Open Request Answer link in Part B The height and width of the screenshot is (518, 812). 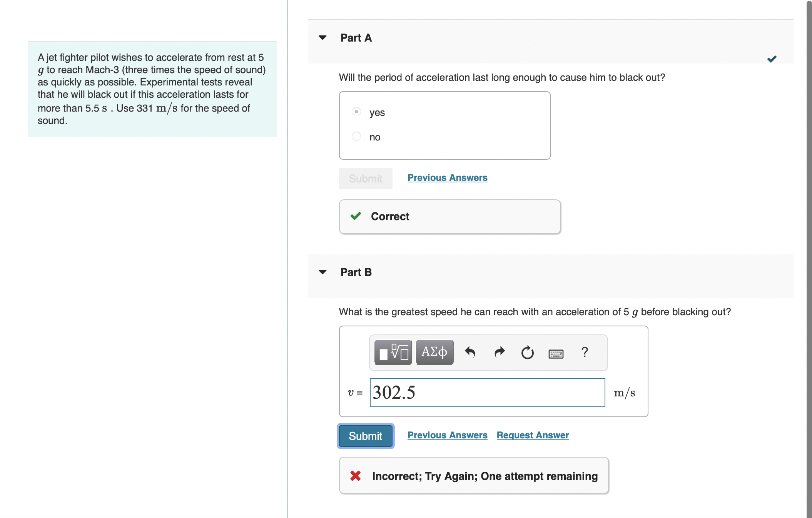tap(533, 435)
